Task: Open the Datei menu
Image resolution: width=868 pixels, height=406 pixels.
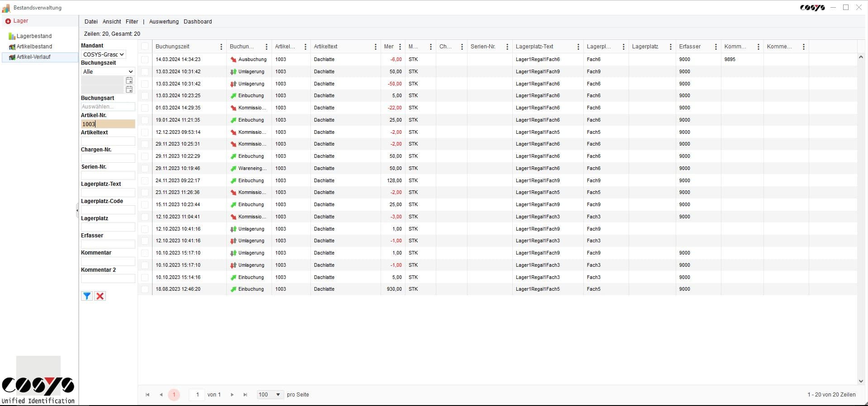Action: pyautogui.click(x=91, y=22)
